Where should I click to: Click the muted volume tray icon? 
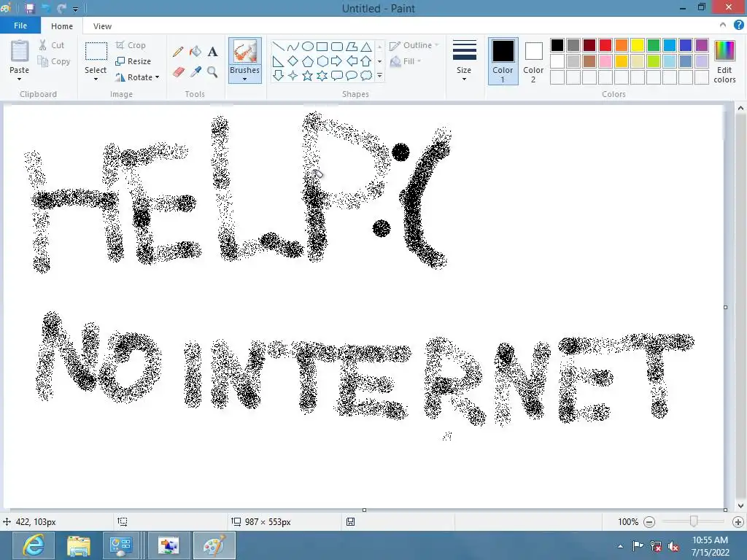click(x=673, y=546)
